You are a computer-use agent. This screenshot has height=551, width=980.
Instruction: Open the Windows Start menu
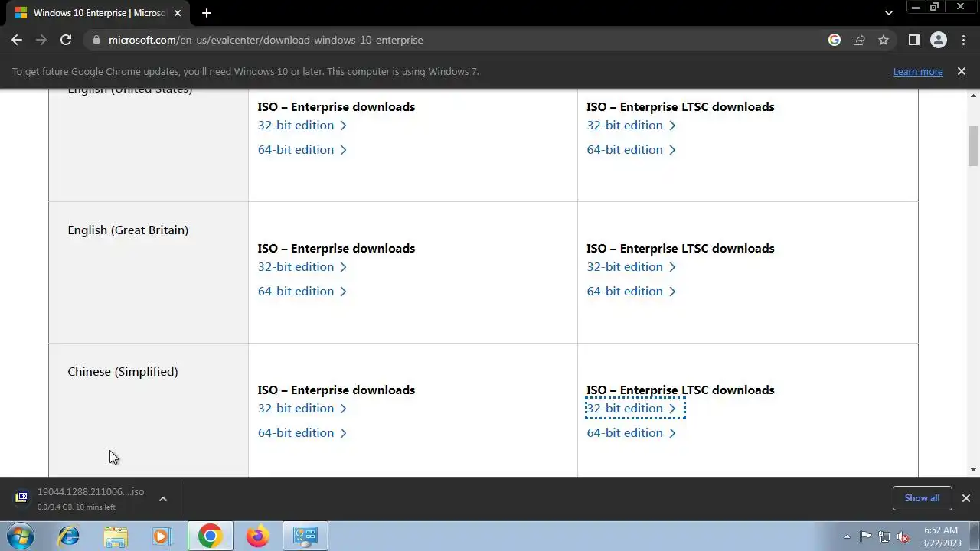(x=20, y=536)
